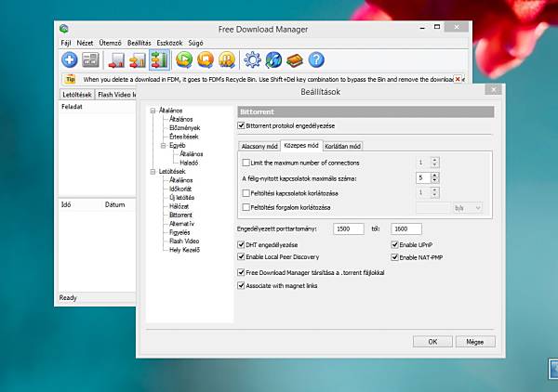
Task: Click the stacked books toolbar icon
Action: pos(295,60)
